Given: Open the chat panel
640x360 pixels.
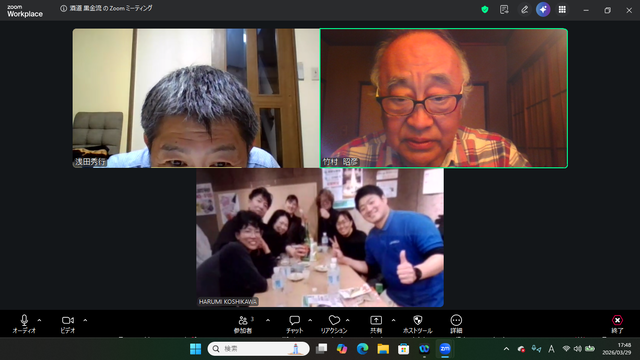Looking at the screenshot, I should point(294,324).
